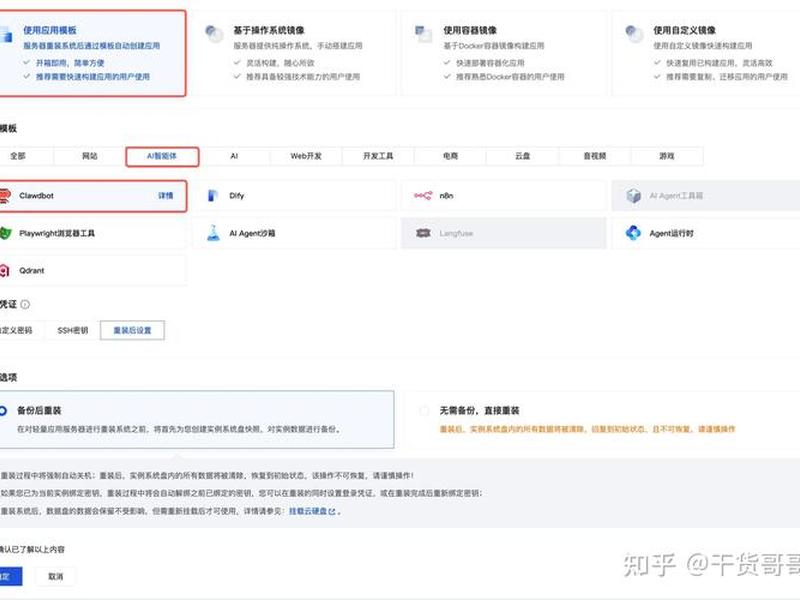Open the 详情 link on Clawdbot
Screen dimensions: 800x600
click(165, 196)
